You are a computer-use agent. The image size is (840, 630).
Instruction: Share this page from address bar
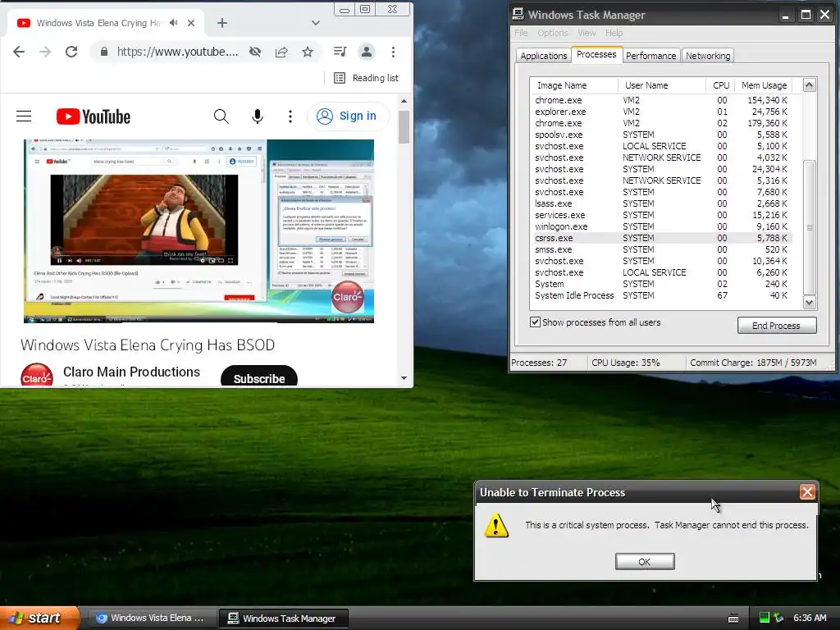(281, 52)
